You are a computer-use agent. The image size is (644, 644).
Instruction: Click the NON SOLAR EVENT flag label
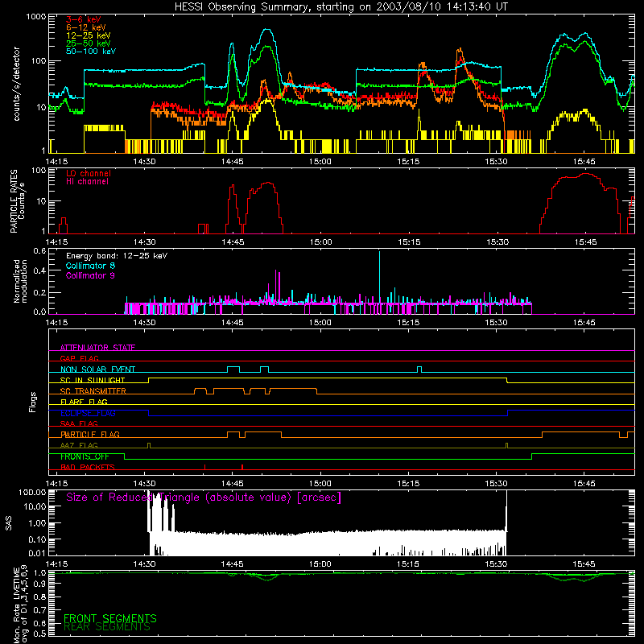tap(97, 369)
